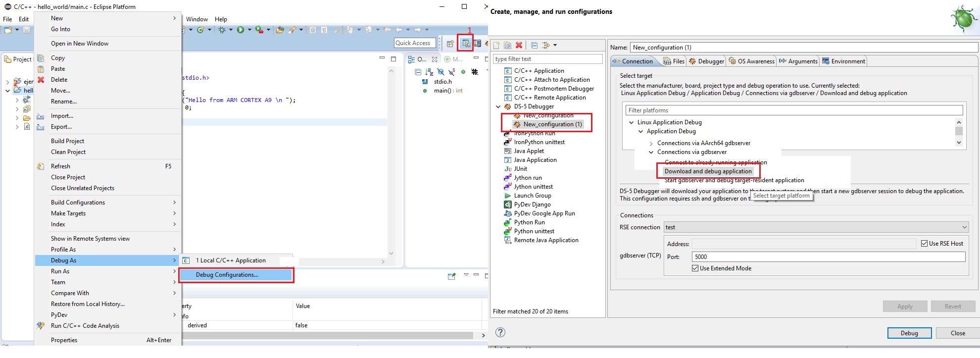Viewport: 980px width, 358px height.
Task: Click the New launch configuration icon
Action: pyautogui.click(x=497, y=45)
